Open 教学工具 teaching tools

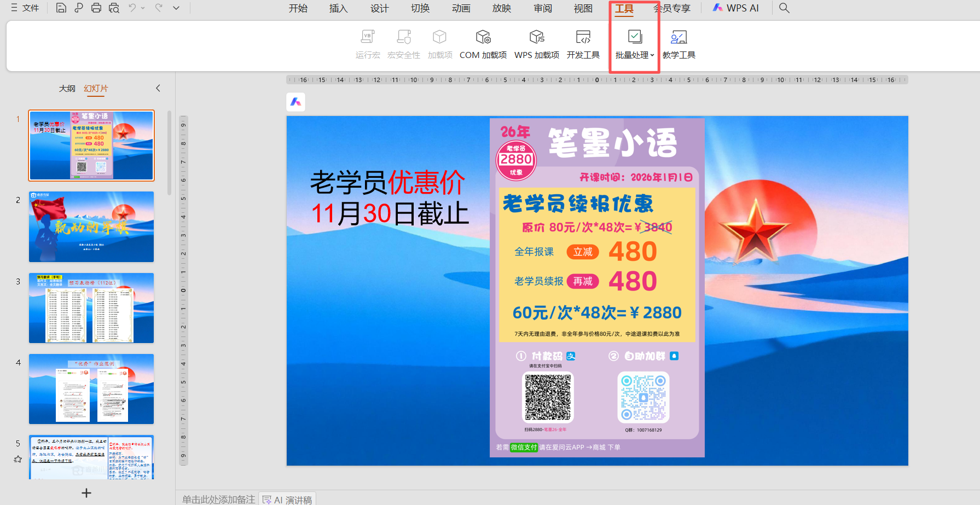click(x=679, y=44)
